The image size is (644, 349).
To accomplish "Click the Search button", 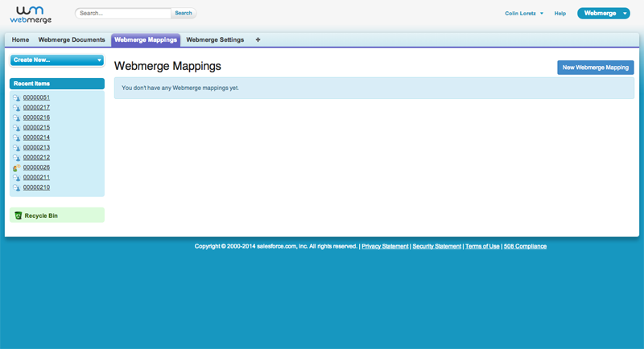I will pos(184,13).
